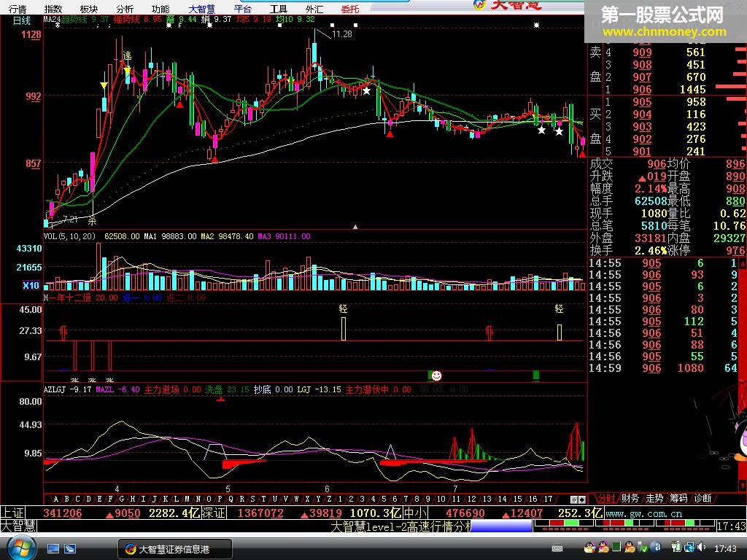Click the Show Desktop quick launch icon
The width and height of the screenshot is (747, 560).
coord(53,549)
